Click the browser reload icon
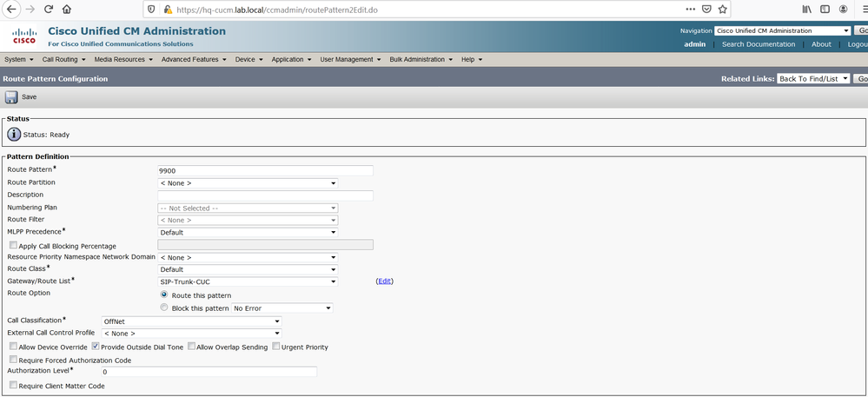The height and width of the screenshot is (397, 868). pos(49,10)
